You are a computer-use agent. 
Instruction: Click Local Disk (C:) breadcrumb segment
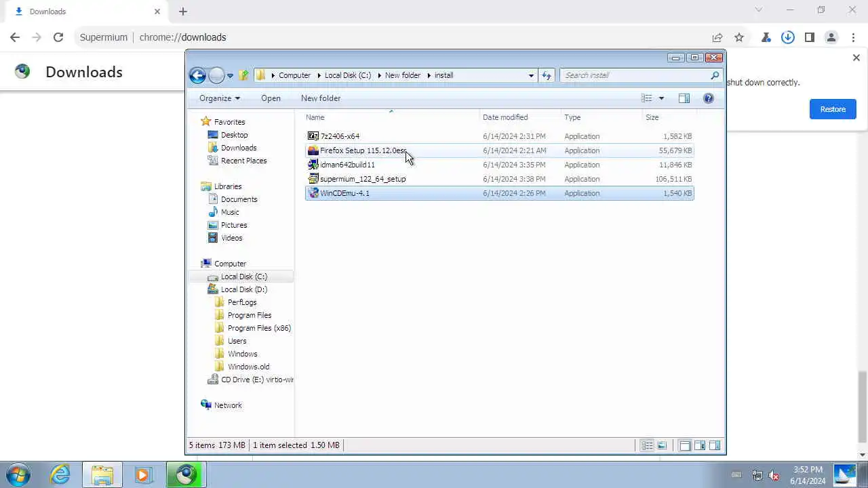348,75
